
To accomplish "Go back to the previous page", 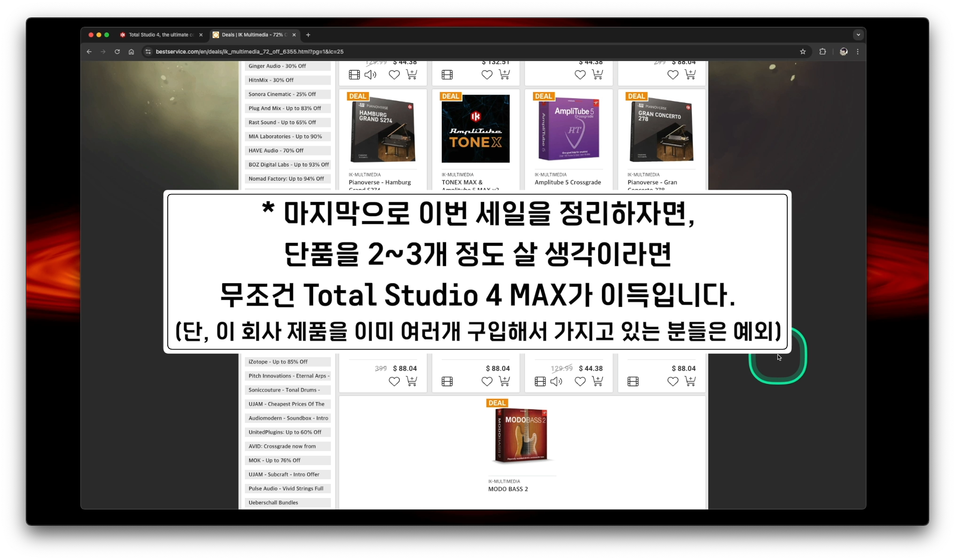I will pyautogui.click(x=89, y=52).
